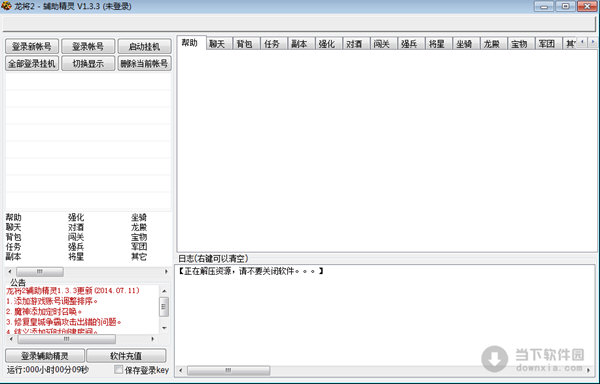Click the 公告 vertical scroll-down arrow

tap(164, 328)
